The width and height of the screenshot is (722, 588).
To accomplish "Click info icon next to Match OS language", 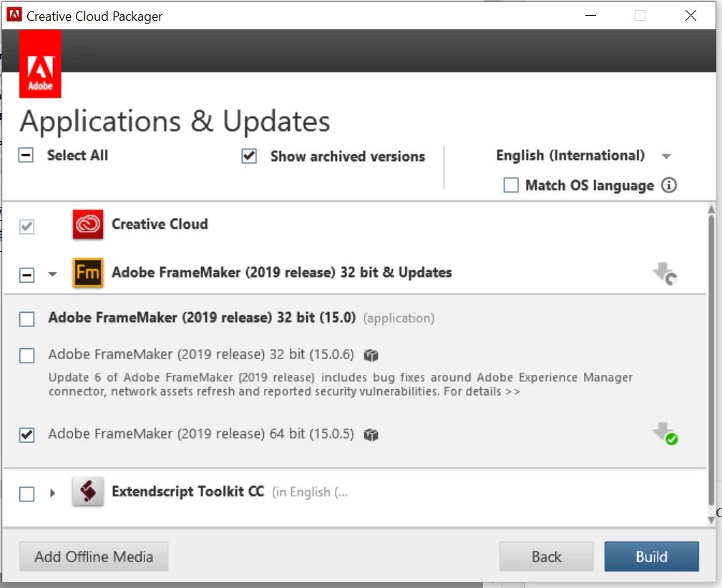I will [x=669, y=185].
